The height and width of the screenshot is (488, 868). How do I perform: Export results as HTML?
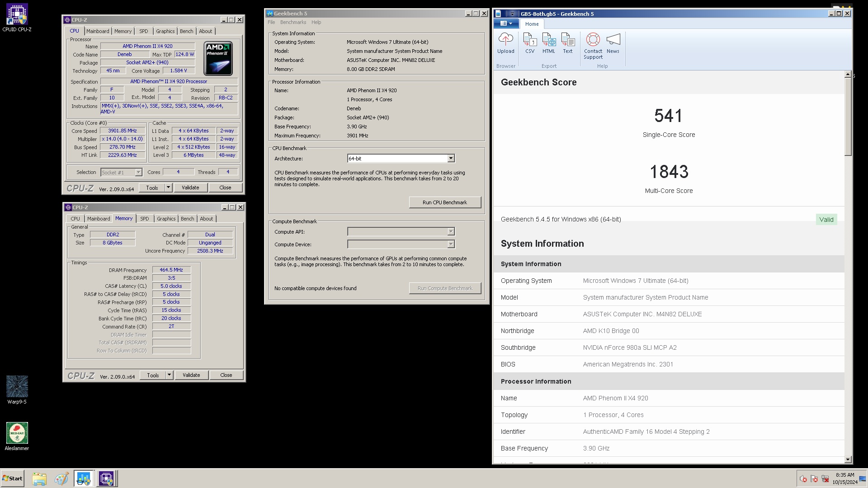click(x=549, y=43)
